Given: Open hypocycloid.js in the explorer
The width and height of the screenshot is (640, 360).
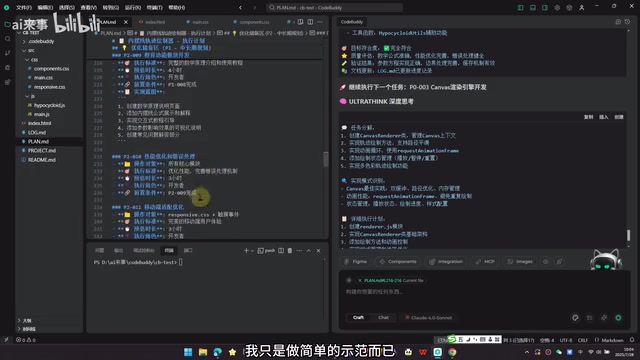Looking at the screenshot, I should (49, 105).
